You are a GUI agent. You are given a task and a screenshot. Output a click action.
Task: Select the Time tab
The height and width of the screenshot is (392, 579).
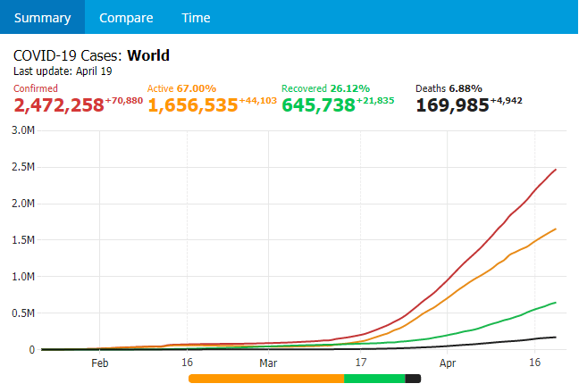(196, 18)
